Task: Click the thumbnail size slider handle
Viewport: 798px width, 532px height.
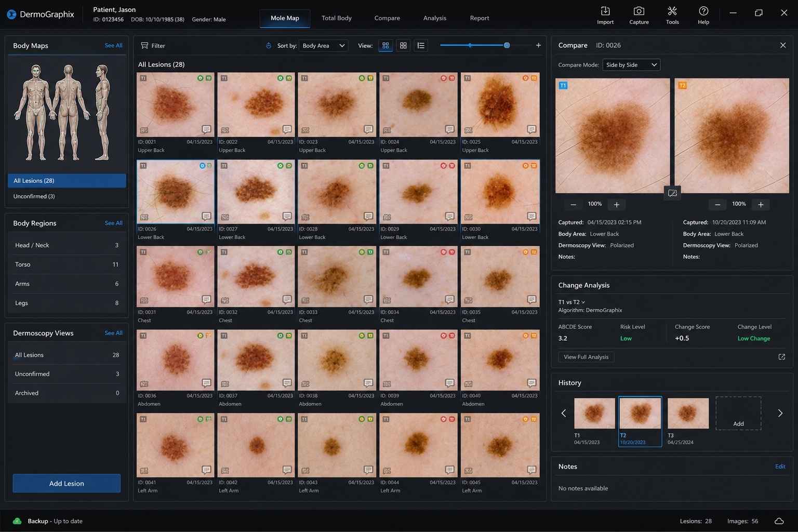Action: coord(507,46)
